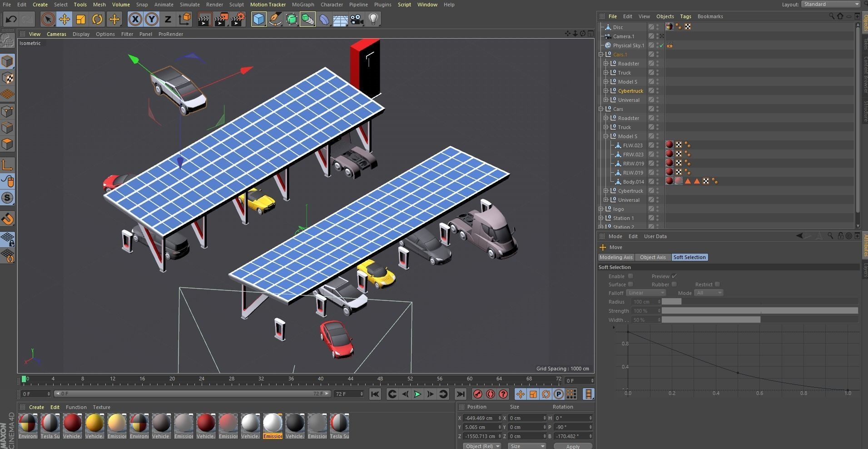Toggle visibility dots for Disc object

(658, 27)
